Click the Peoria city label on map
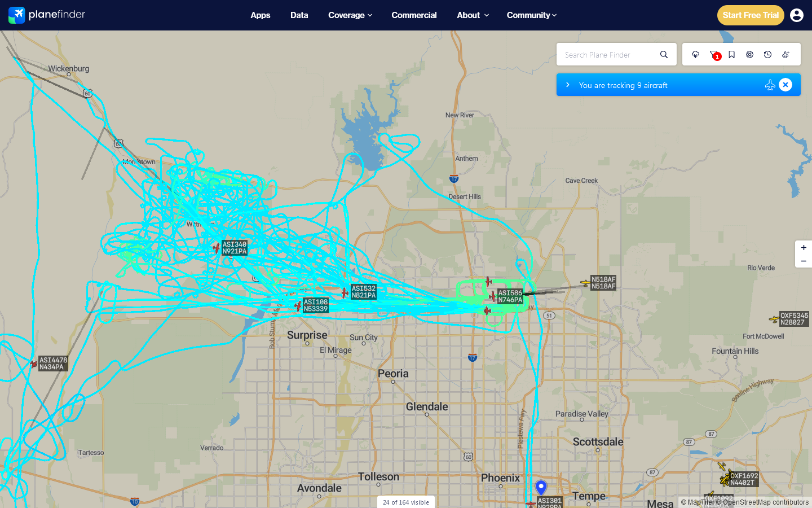 (393, 374)
